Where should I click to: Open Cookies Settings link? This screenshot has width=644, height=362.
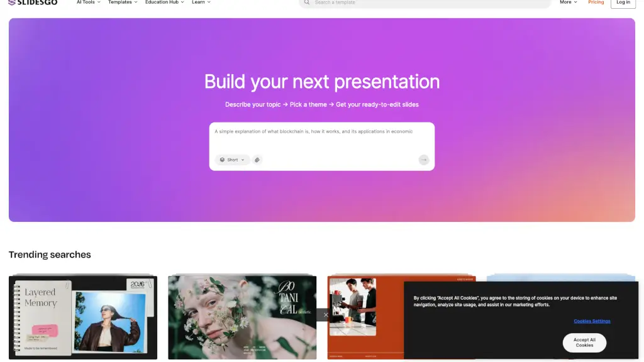[x=592, y=321]
